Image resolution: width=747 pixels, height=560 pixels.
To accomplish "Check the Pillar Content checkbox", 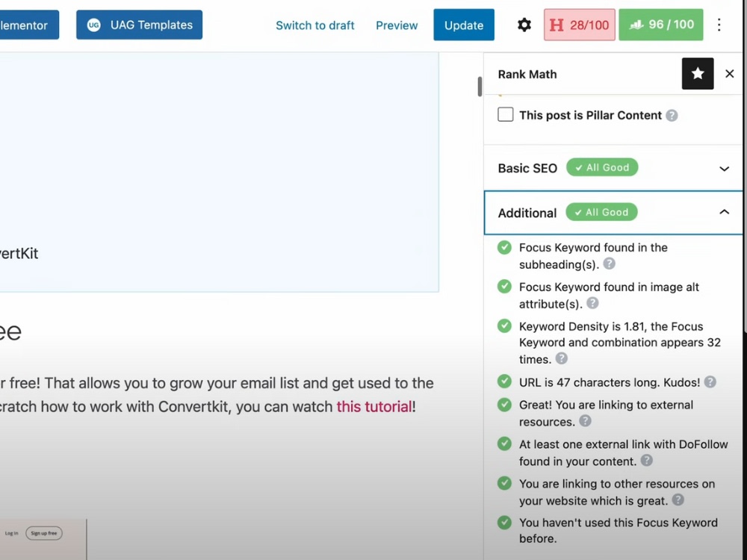I will click(x=506, y=115).
